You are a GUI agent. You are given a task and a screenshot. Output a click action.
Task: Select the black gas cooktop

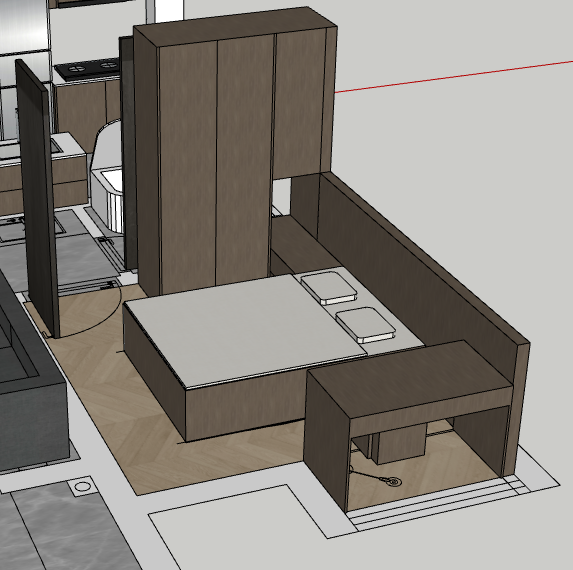(x=89, y=69)
